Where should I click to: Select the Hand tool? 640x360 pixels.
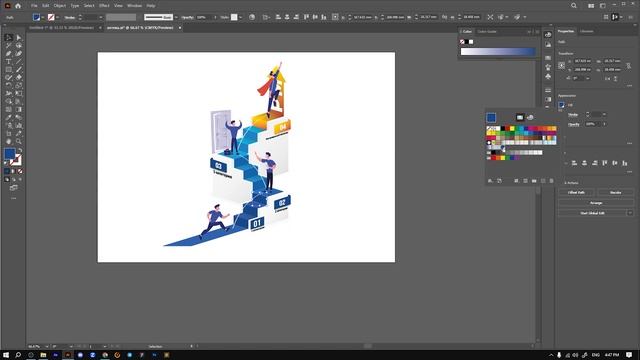9,141
